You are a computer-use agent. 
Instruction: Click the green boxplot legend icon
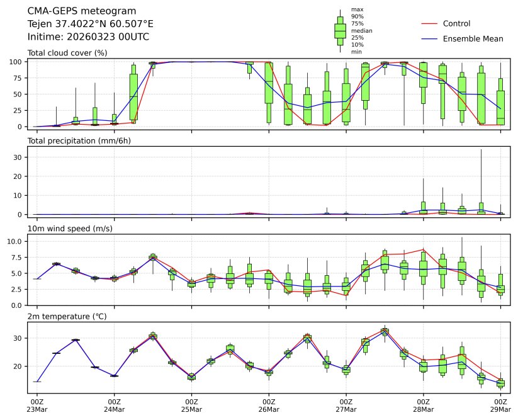click(x=340, y=30)
